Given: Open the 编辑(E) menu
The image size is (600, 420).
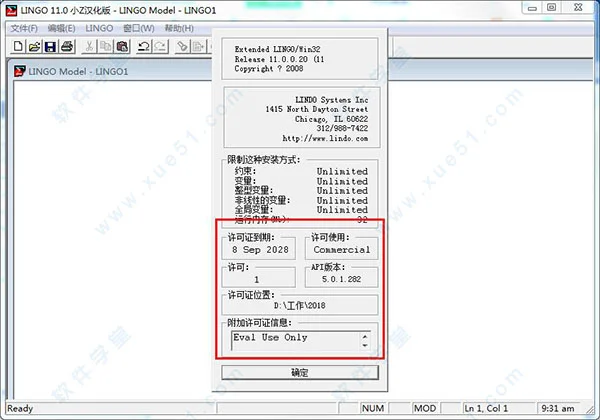Looking at the screenshot, I should point(61,28).
